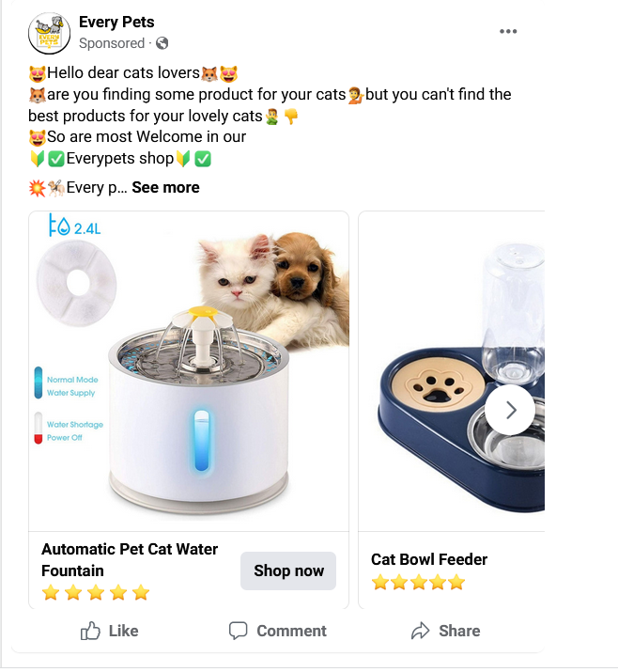The image size is (618, 672).
Task: Click the Comment button text
Action: click(292, 631)
